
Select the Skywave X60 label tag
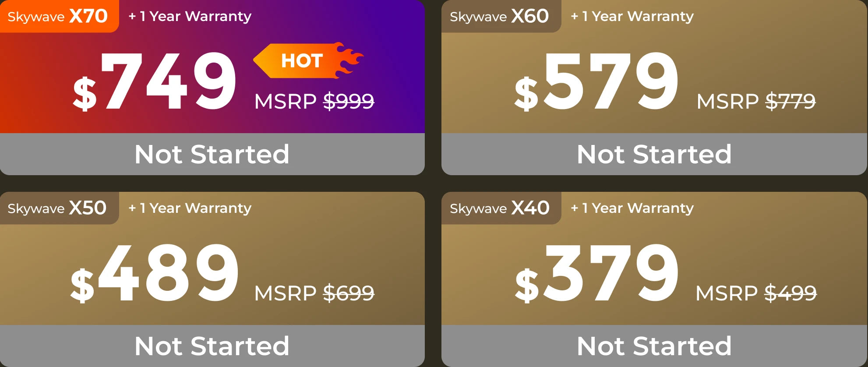[x=501, y=16]
